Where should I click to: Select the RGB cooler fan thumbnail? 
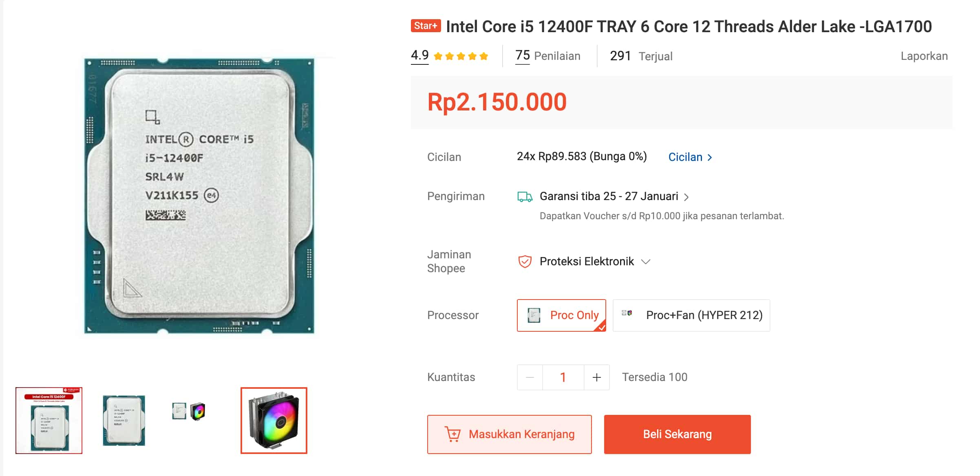274,420
